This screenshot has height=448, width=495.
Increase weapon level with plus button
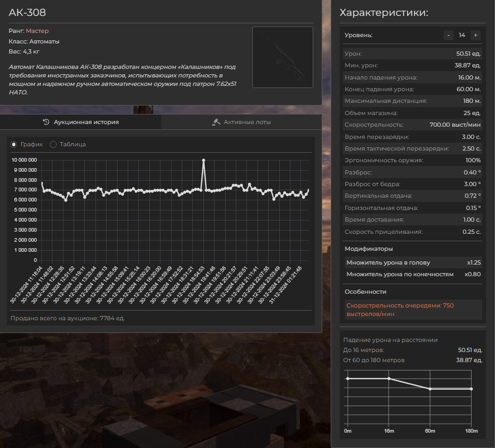pyautogui.click(x=475, y=35)
